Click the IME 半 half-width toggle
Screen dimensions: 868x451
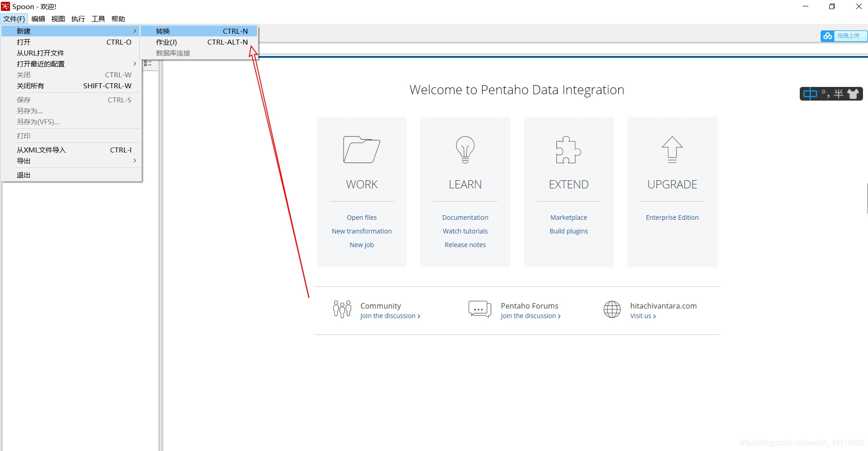[x=838, y=94]
